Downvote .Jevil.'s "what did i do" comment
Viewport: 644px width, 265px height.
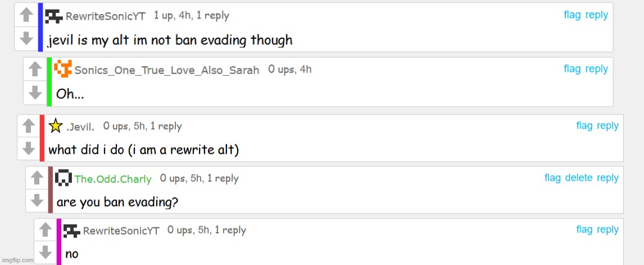(28, 149)
